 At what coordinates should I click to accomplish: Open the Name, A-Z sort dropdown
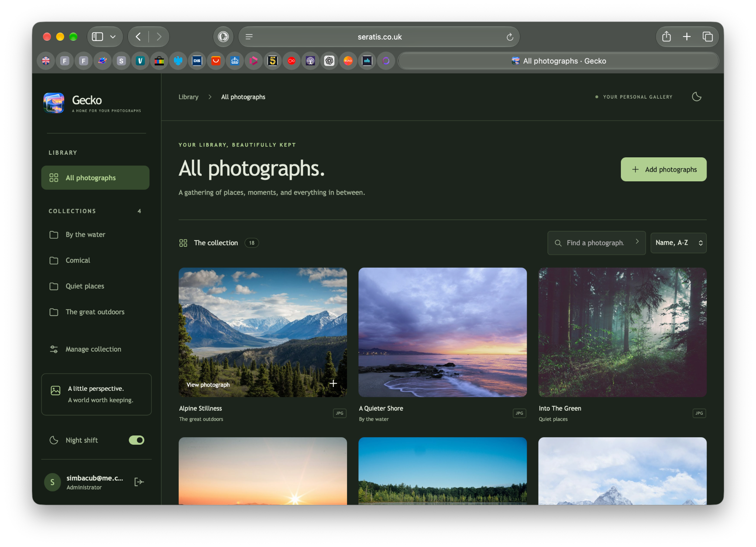pyautogui.click(x=678, y=243)
